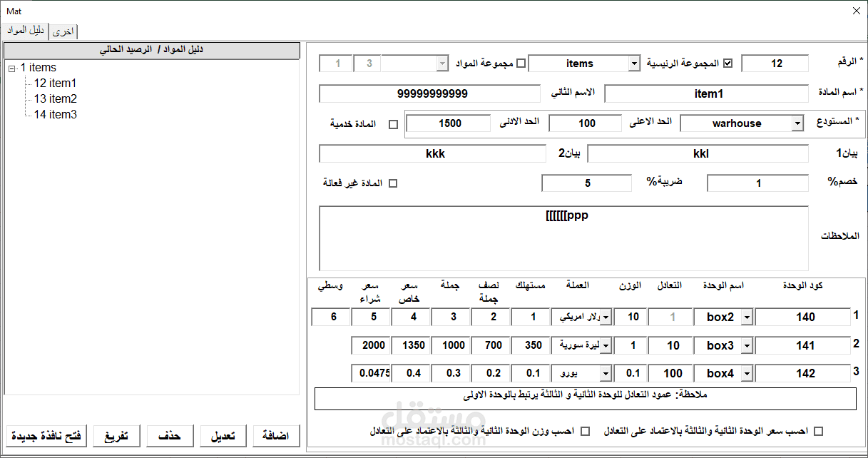This screenshot has height=458, width=868.
Task: Click the بيان2 field with kkk
Action: (432, 153)
